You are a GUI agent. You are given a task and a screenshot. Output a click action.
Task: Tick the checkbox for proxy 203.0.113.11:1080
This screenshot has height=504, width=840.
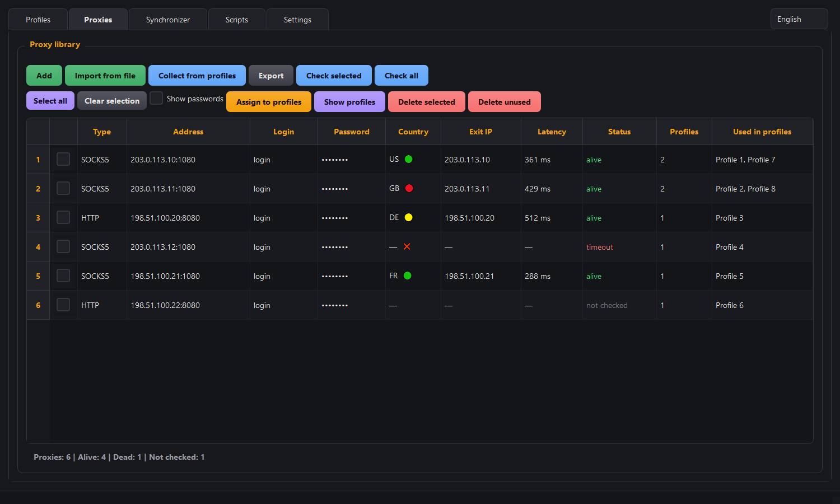tap(63, 188)
